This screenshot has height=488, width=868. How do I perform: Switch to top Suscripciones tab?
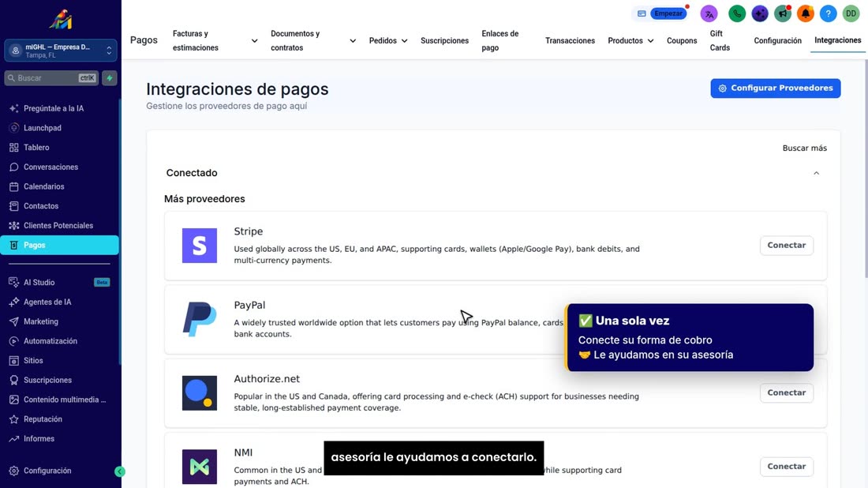pos(444,40)
